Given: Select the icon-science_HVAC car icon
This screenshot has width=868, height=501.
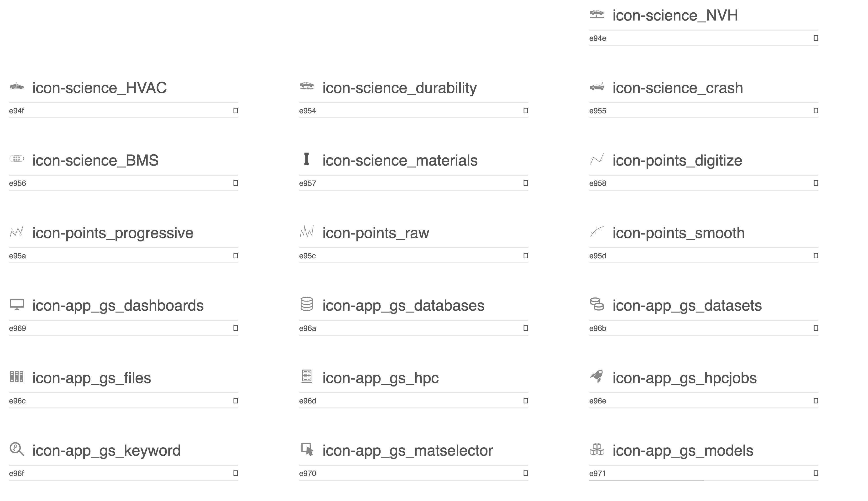Looking at the screenshot, I should pos(16,86).
